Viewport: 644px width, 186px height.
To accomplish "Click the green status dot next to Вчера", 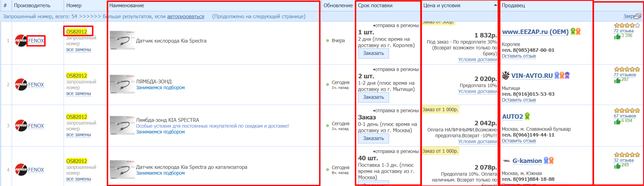I will coord(328,40).
